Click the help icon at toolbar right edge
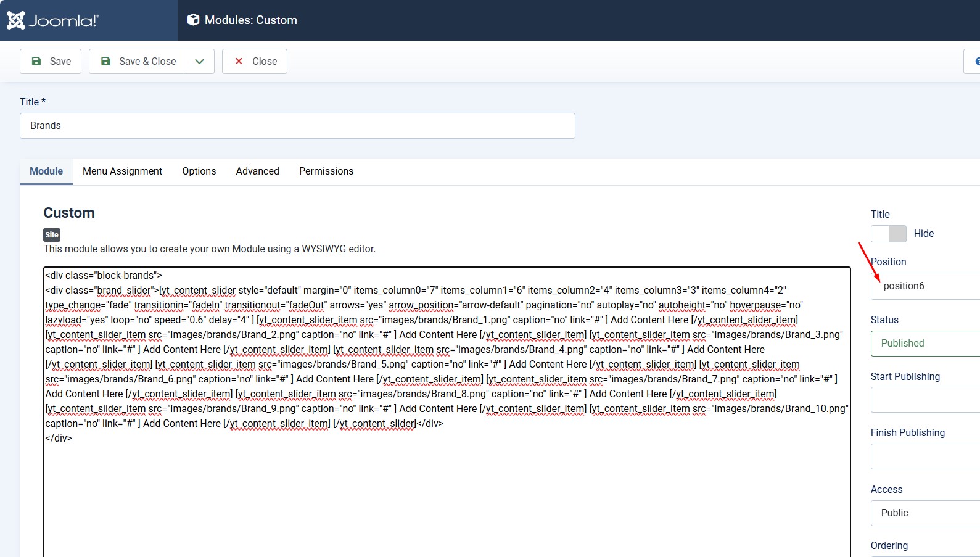 [x=976, y=61]
